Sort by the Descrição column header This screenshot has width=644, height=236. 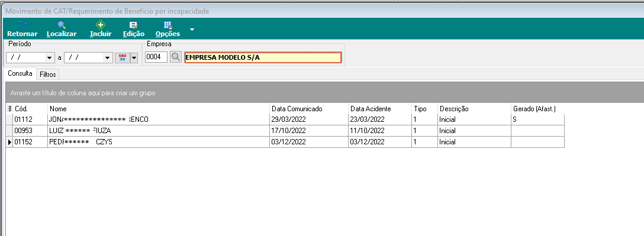coord(474,109)
